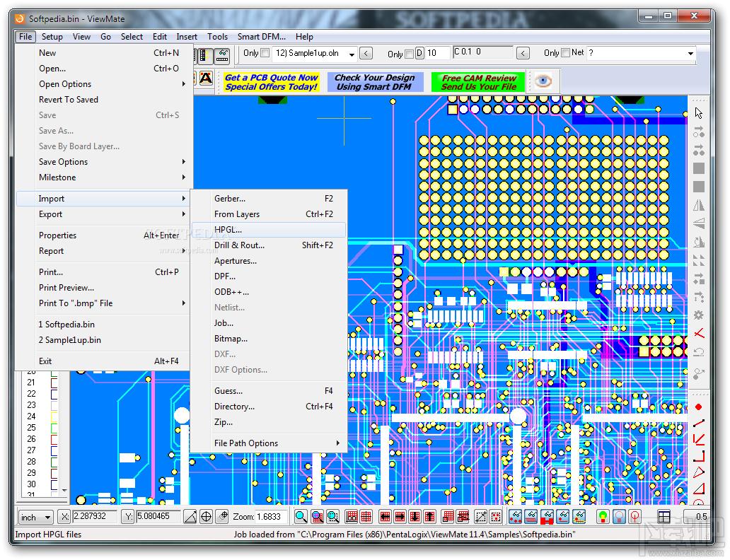Toggle layer 22 color checkbox
The height and width of the screenshot is (560, 730).
54,394
